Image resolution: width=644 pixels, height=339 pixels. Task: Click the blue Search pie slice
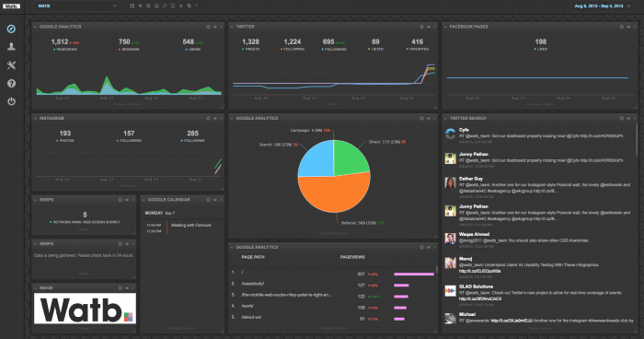click(x=317, y=158)
